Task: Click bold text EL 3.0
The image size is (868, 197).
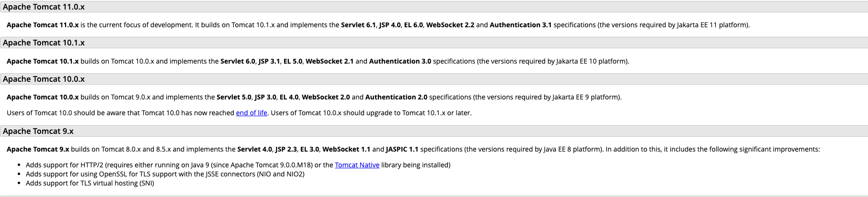Action: [309, 149]
